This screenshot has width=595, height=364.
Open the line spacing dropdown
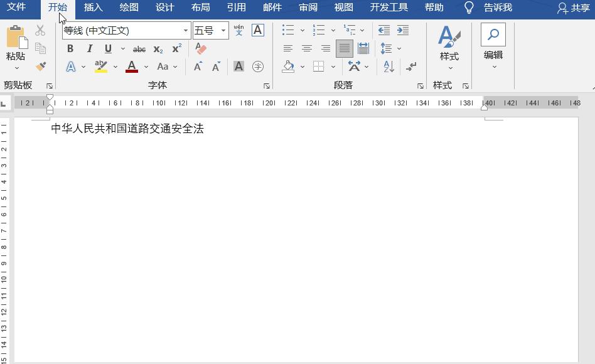pyautogui.click(x=398, y=48)
